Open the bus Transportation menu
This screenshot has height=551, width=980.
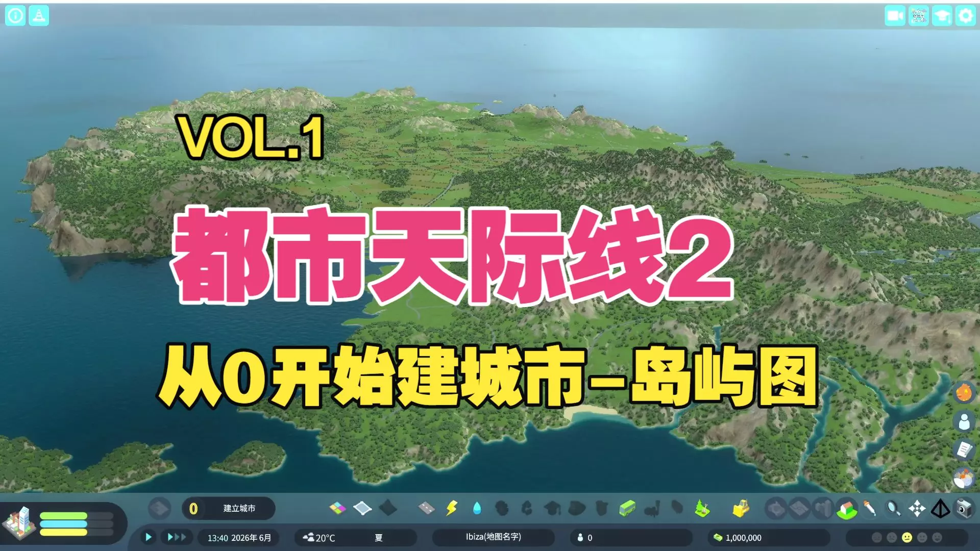(x=627, y=508)
